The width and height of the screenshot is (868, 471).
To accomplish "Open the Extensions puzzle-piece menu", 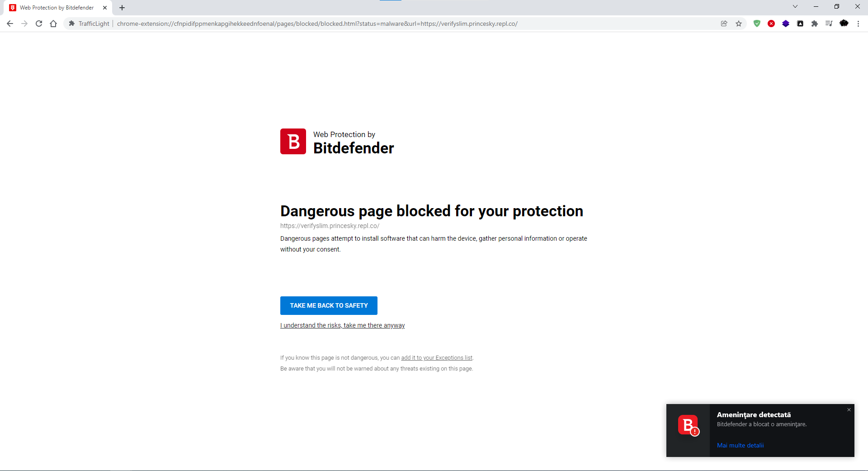I will click(x=815, y=24).
